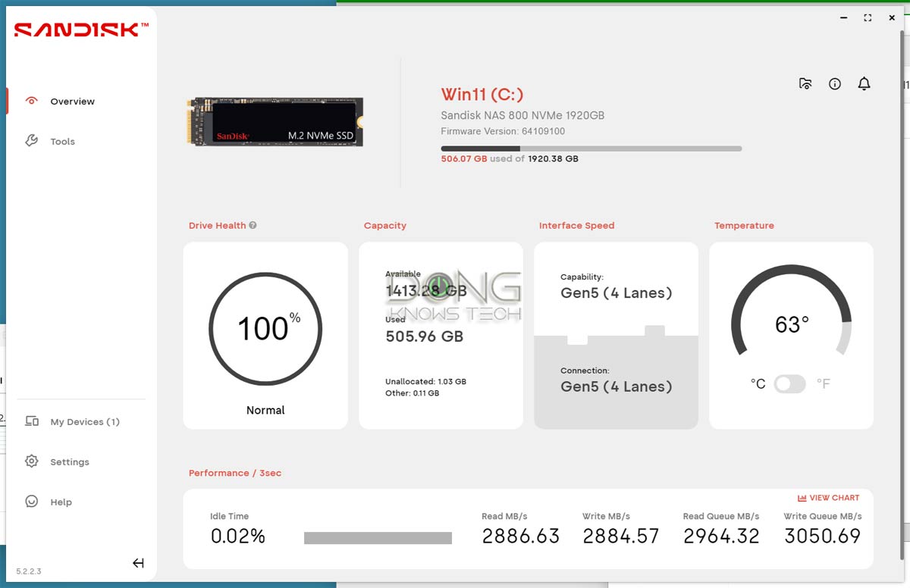
Task: Click the 100% drive health gauge
Action: [265, 329]
